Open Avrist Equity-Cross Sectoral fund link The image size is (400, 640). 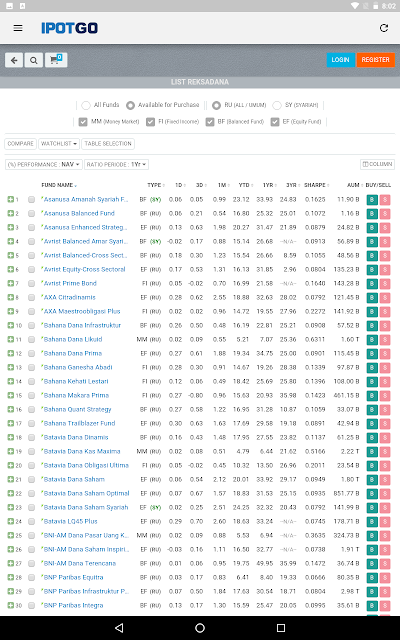pyautogui.click(x=84, y=269)
